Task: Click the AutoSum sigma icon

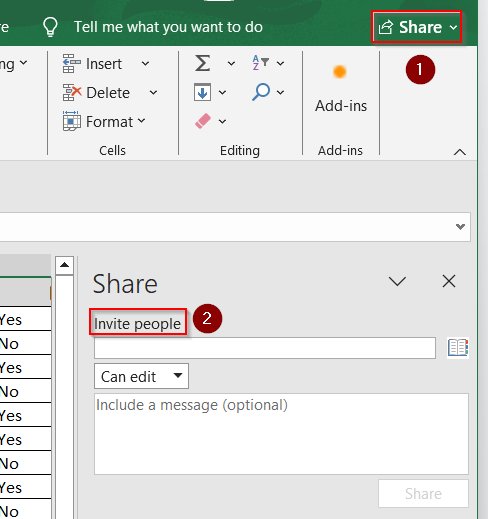Action: 202,63
